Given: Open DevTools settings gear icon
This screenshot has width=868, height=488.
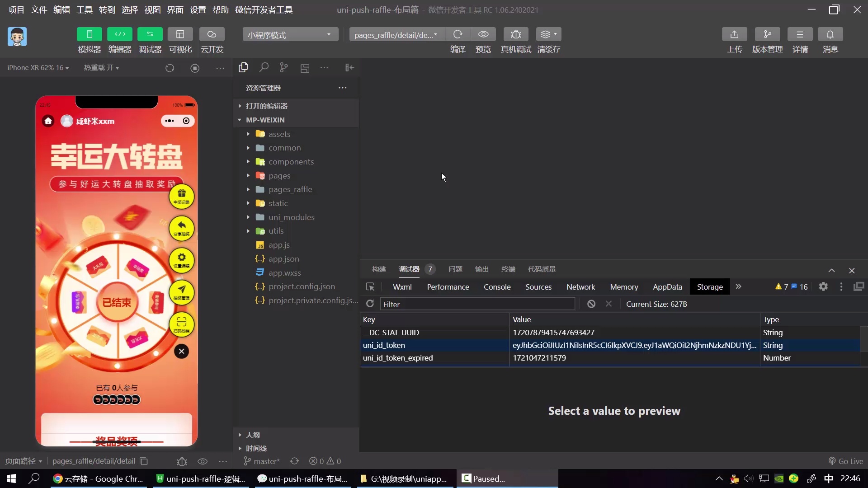Looking at the screenshot, I should [x=823, y=287].
